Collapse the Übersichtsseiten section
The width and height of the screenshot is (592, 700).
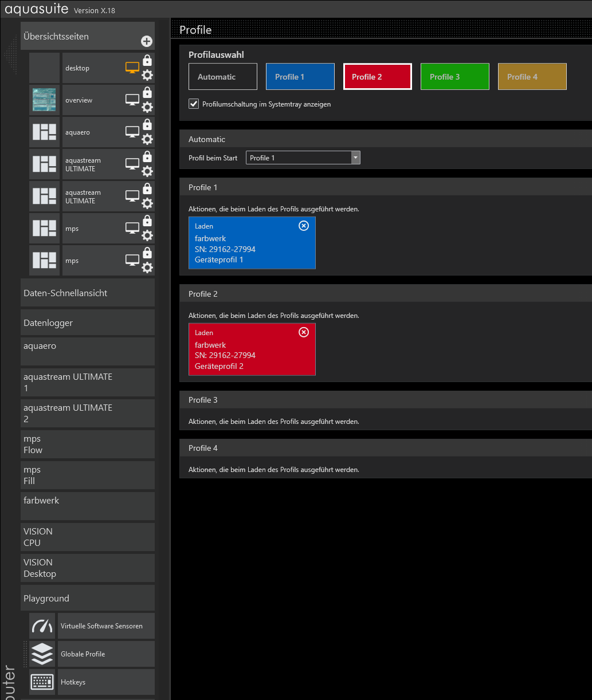tap(80, 36)
